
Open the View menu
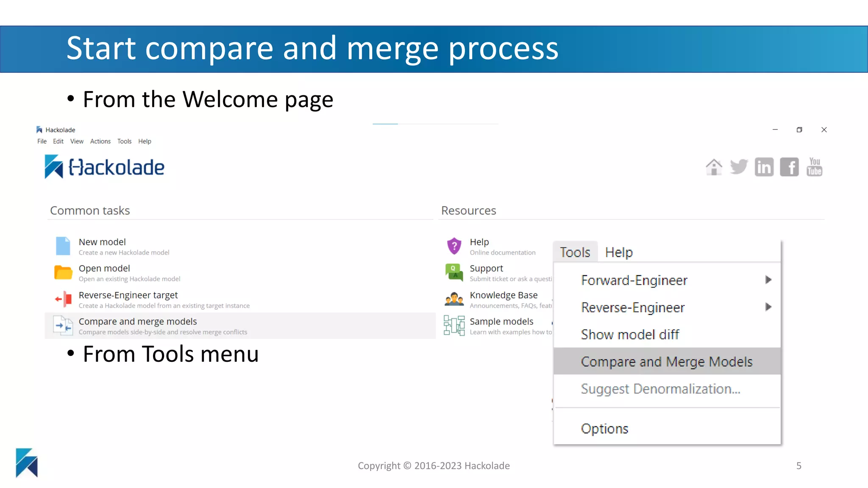click(x=77, y=141)
